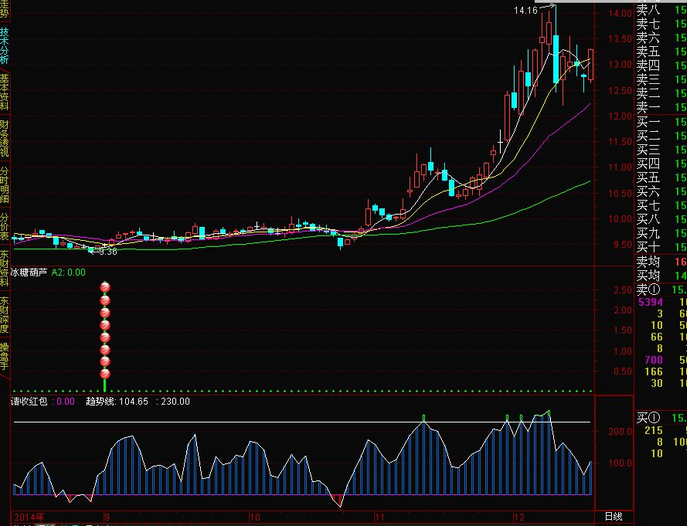Select the 买七 order book row
Screen dimensions: 687x529
point(661,206)
